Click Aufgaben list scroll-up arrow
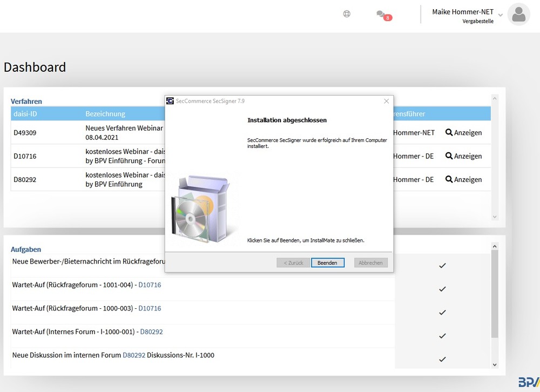Screen dimensions: 540x392 click(495, 246)
